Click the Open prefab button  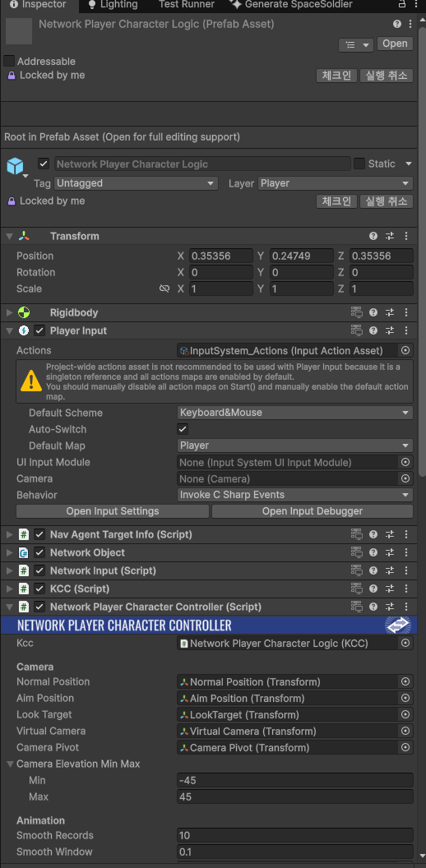coord(395,44)
